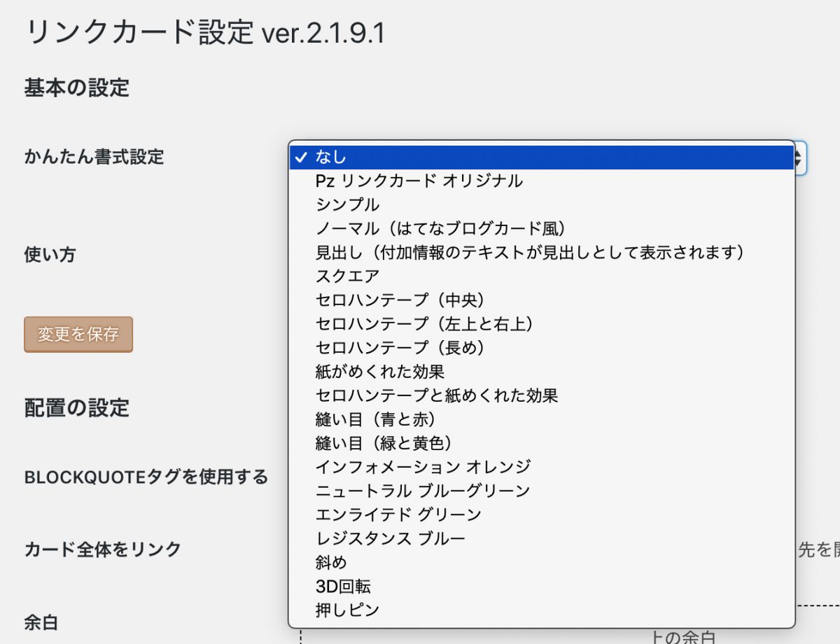Image resolution: width=840 pixels, height=644 pixels.
Task: Click リンクカード設定 ver.2.1.9.1 title
Action: point(204,32)
